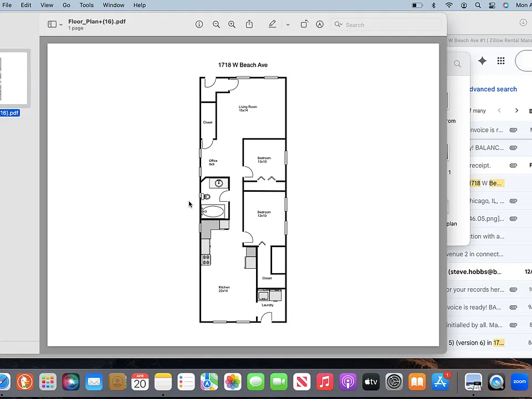532x399 pixels.
Task: Show the Markup toolbar icon
Action: (320, 24)
